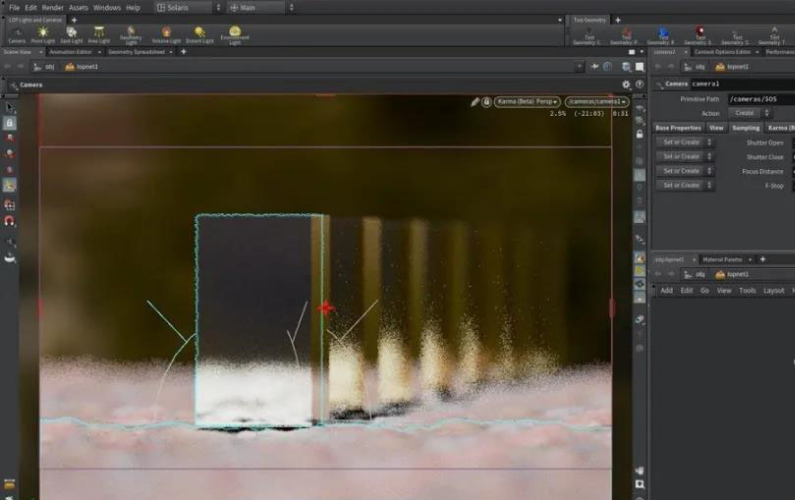The height and width of the screenshot is (500, 795).
Task: Toggle the round lock button beside Karma menu
Action: pyautogui.click(x=487, y=102)
